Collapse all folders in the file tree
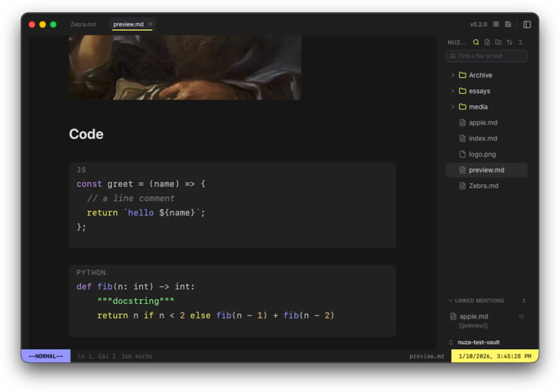The image size is (560, 392). tap(520, 42)
